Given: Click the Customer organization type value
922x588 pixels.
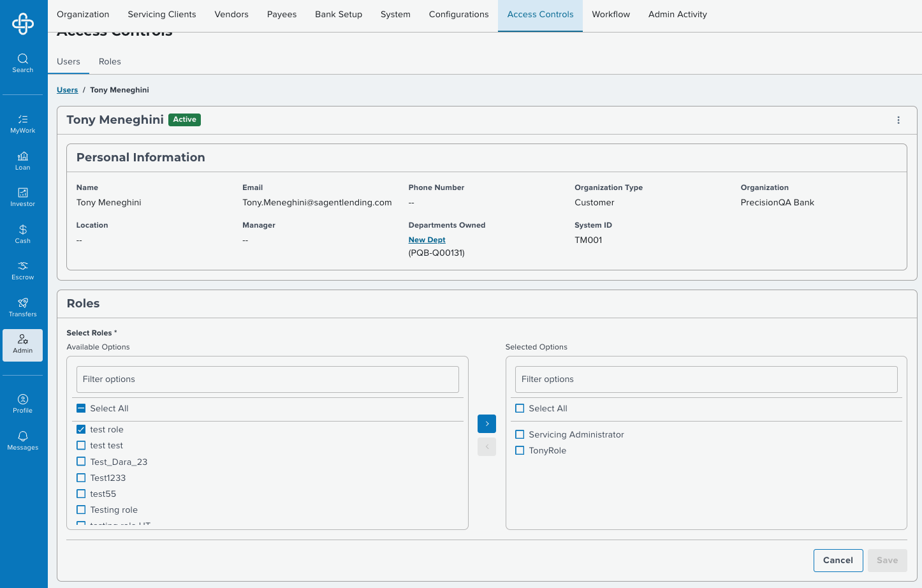Looking at the screenshot, I should [594, 202].
